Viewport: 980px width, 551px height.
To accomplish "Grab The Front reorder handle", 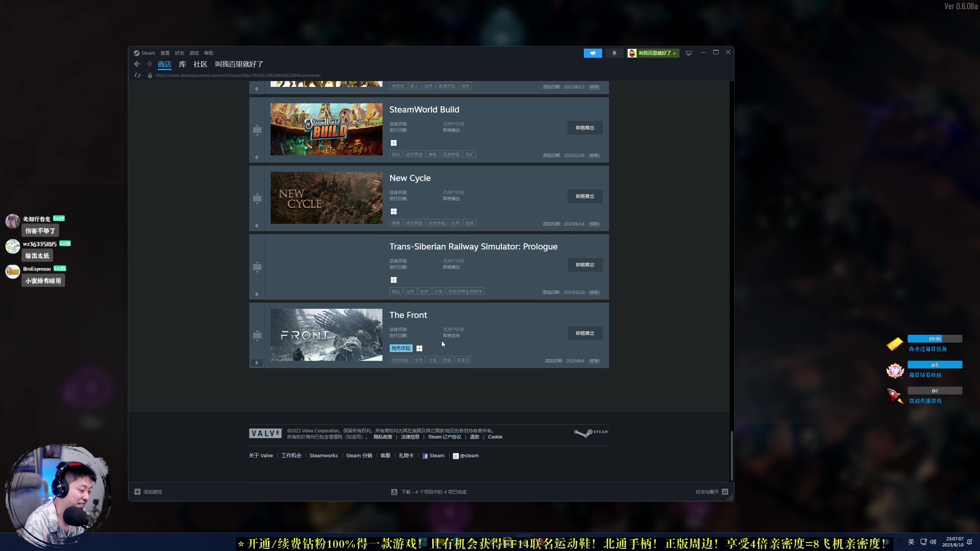I will point(257,336).
